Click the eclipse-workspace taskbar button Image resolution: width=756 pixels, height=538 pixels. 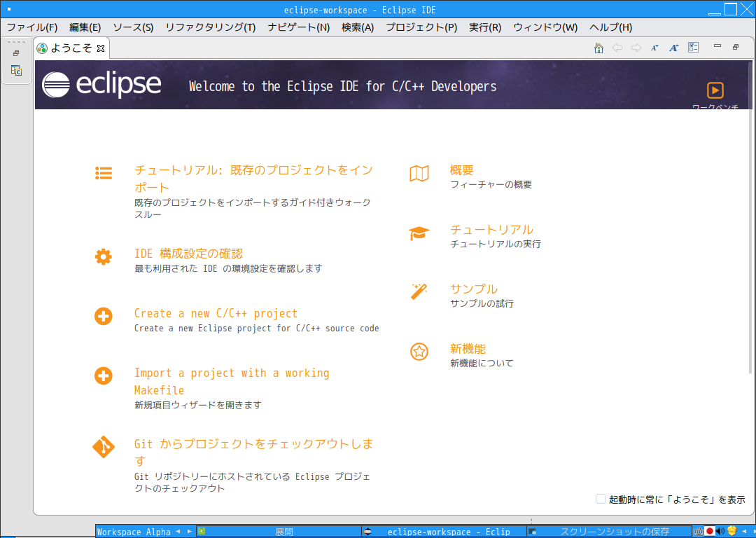click(x=444, y=531)
